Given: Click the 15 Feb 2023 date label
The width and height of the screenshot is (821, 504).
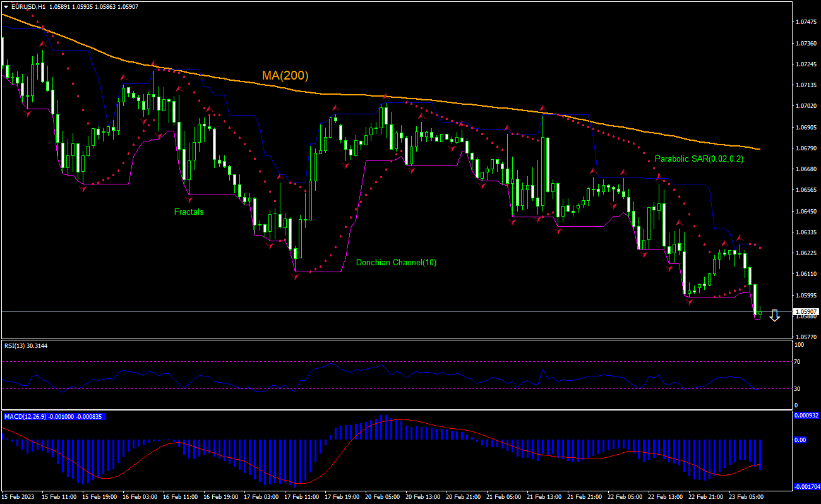Looking at the screenshot, I should [x=19, y=497].
